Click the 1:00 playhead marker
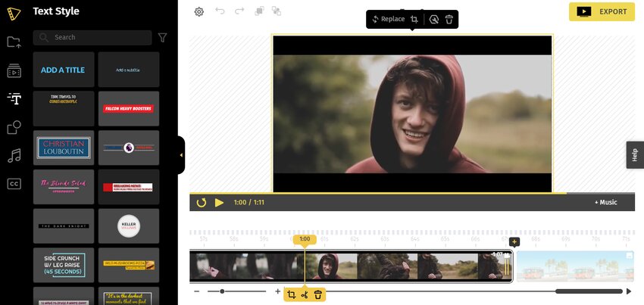Viewport: 644px width, 305px height. click(x=305, y=239)
